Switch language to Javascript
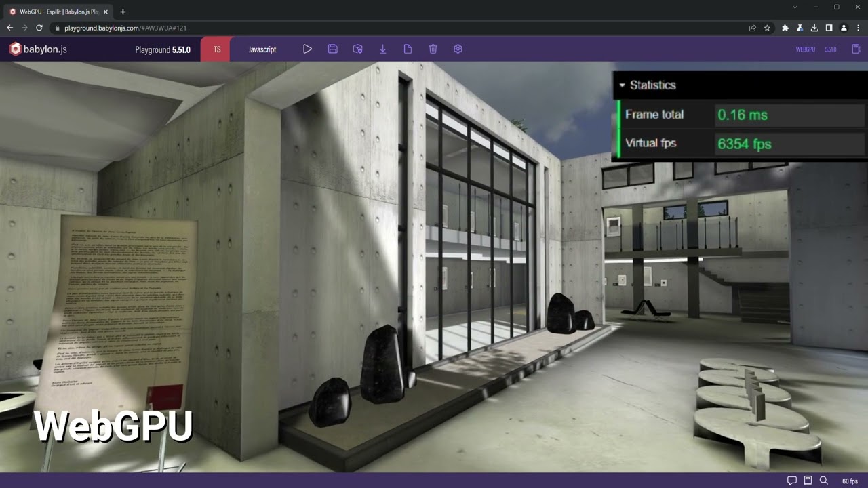 pyautogui.click(x=262, y=49)
